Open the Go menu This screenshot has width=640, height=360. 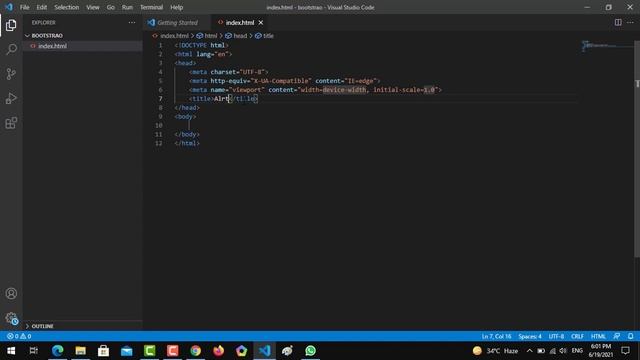[x=111, y=7]
